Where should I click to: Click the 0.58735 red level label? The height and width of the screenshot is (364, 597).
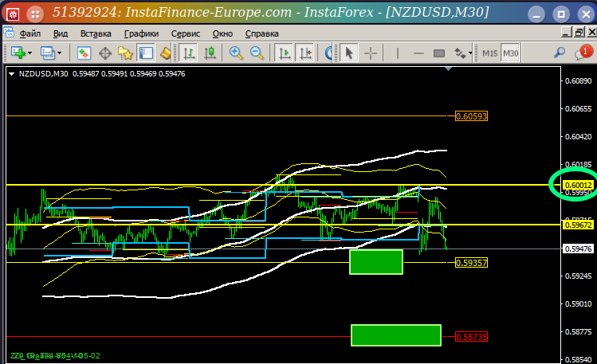(x=471, y=337)
